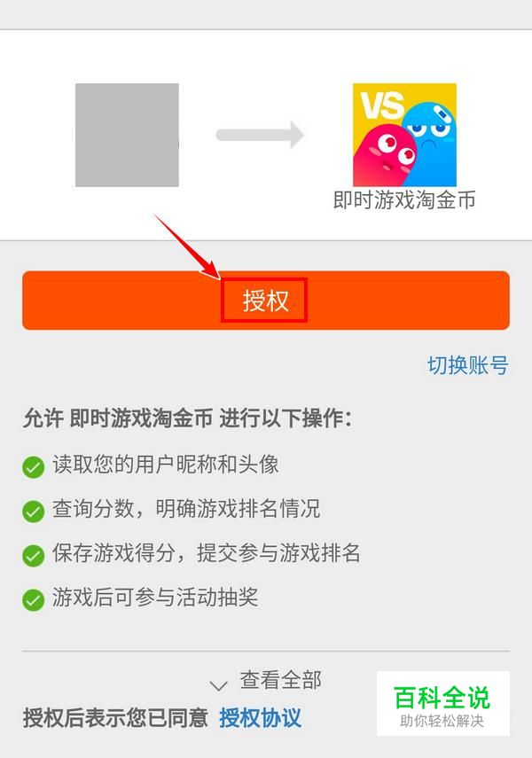
Task: Tap the orange 授权 authorize button
Action: 265,301
